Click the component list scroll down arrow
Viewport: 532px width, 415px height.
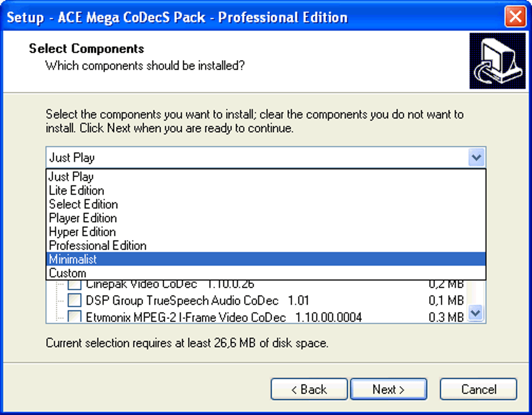[476, 313]
